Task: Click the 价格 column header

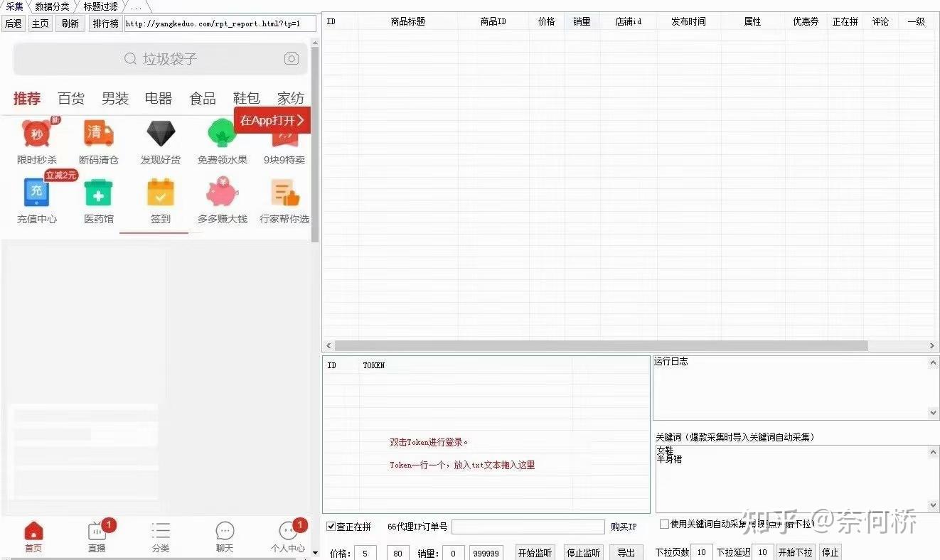Action: click(547, 21)
